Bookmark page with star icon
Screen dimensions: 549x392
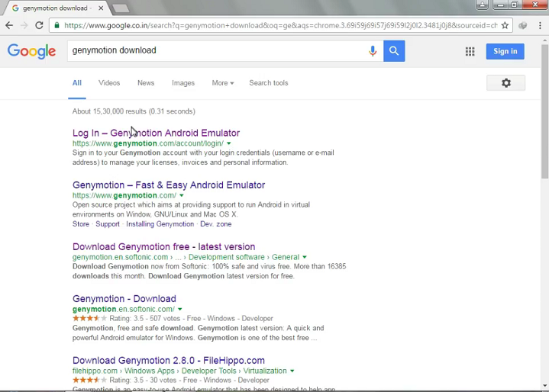505,25
